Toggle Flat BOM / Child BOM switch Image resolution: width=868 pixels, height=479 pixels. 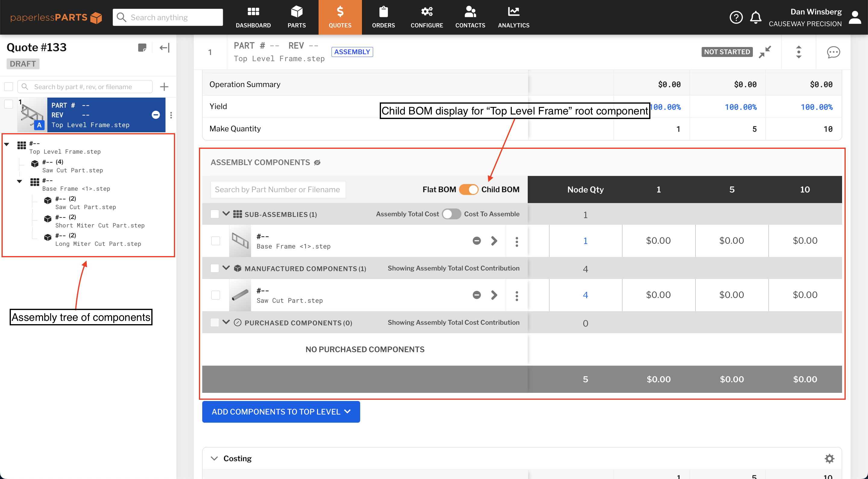coord(468,189)
